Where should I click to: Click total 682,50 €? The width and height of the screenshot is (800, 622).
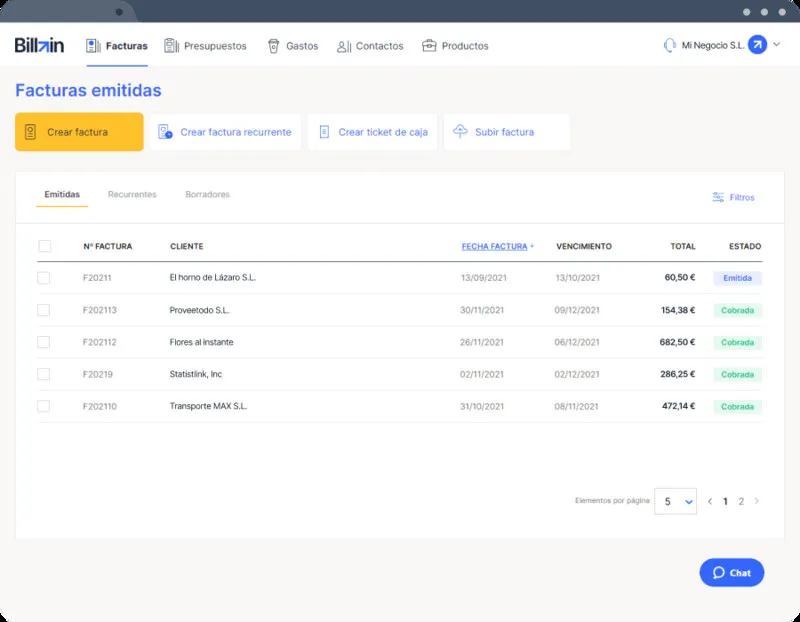coord(677,342)
